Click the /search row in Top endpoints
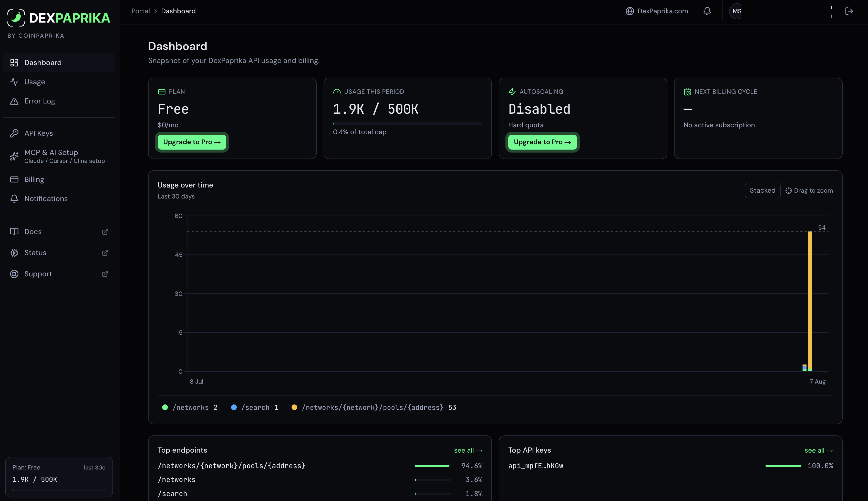This screenshot has height=501, width=868. click(320, 494)
